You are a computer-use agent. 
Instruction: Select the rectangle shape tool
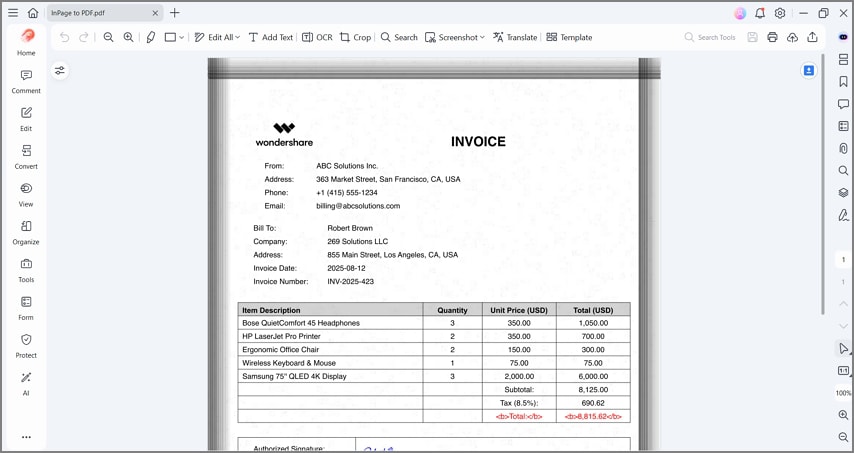pyautogui.click(x=170, y=37)
